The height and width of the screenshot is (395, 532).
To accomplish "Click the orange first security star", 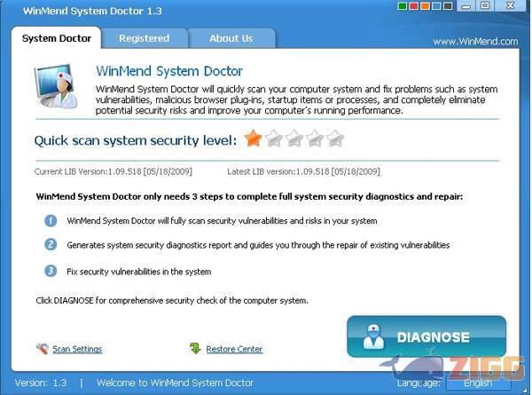I will (253, 138).
